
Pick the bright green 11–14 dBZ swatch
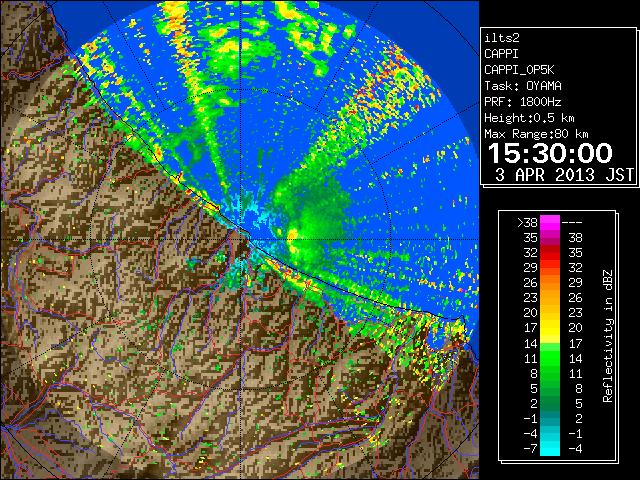(x=550, y=358)
